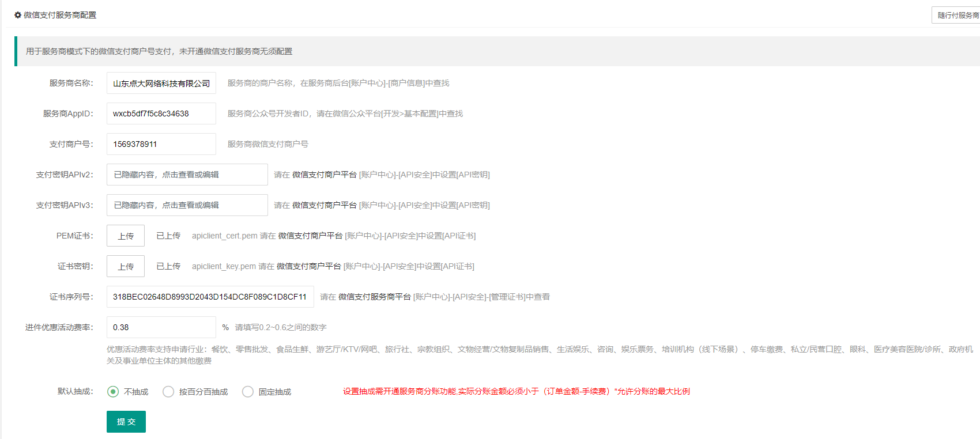Open 微信支付商户平台 link in APIv3 row
The image size is (980, 439).
[x=325, y=205]
